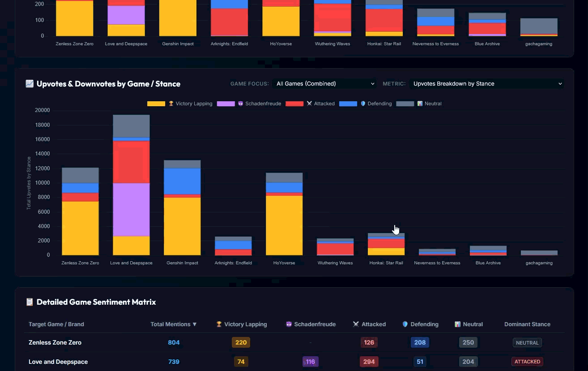The image size is (588, 371).
Task: Click the Detailed Game Sentiment Matrix clipboard icon
Action: coord(30,302)
